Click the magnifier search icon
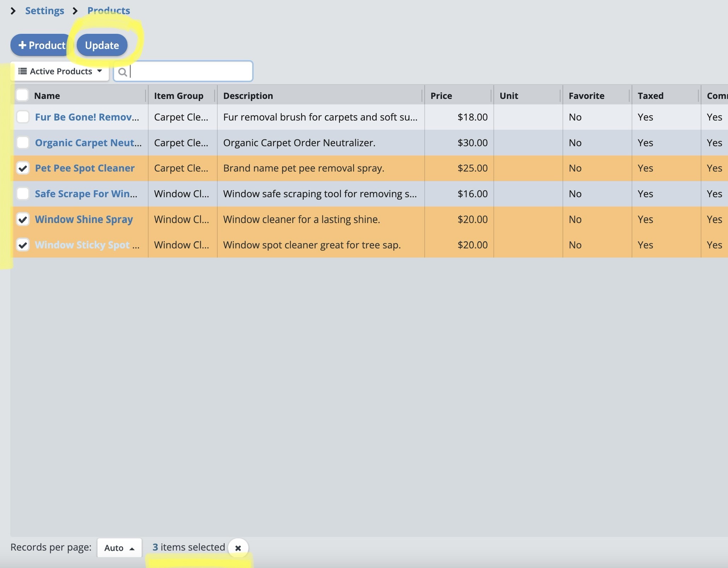The image size is (728, 568). point(122,72)
